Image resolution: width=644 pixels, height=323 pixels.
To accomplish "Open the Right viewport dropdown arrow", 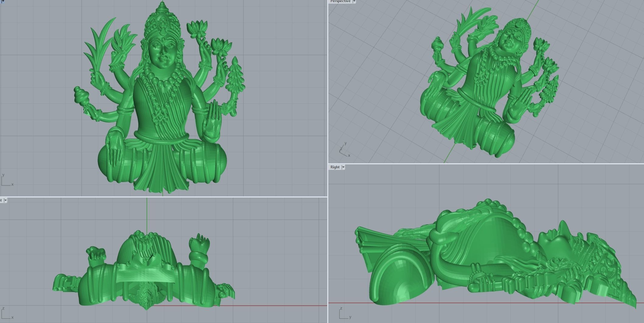I will pos(343,167).
